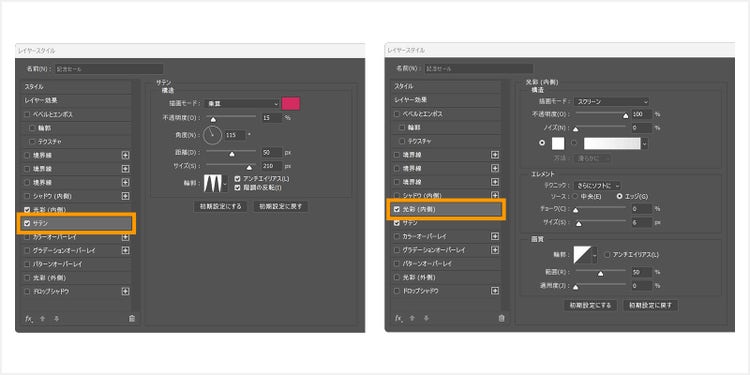Select スタイル in the right dialog list
750x375 pixels.
click(x=446, y=87)
